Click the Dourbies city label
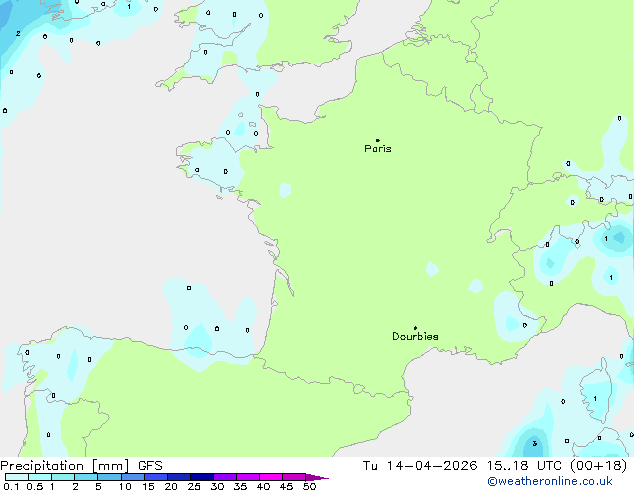634x490 pixels. tap(415, 336)
